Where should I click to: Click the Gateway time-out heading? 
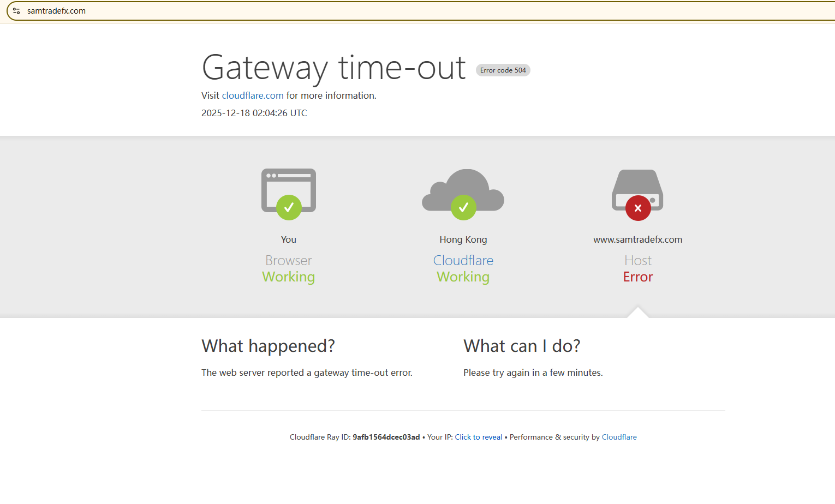click(x=334, y=68)
